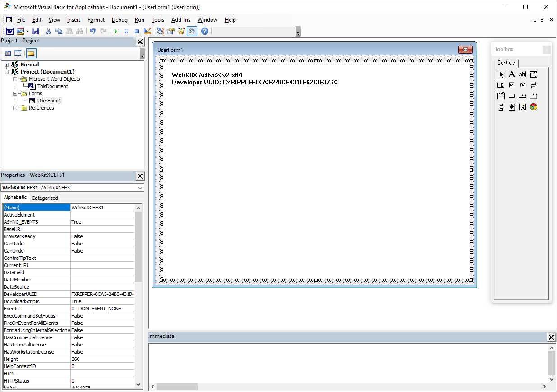The width and height of the screenshot is (557, 392).
Task: Select the WebKitX Chrome-logo control in Toolbox
Action: click(x=534, y=107)
